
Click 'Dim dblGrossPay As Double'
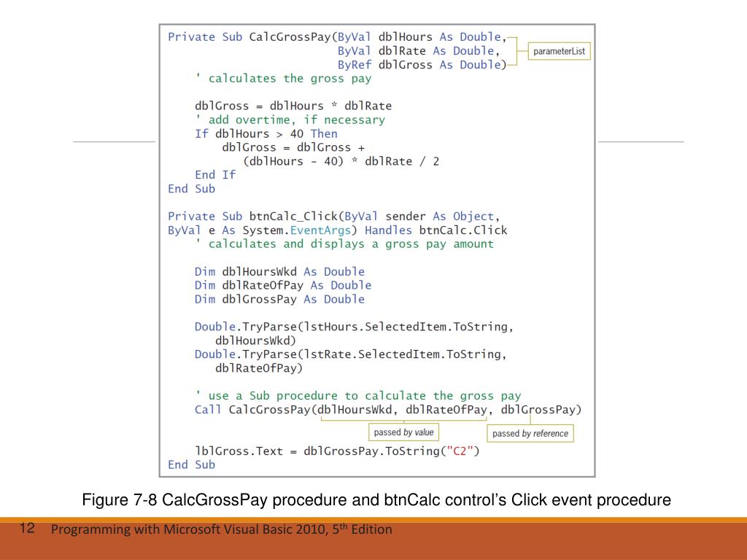[x=279, y=299]
